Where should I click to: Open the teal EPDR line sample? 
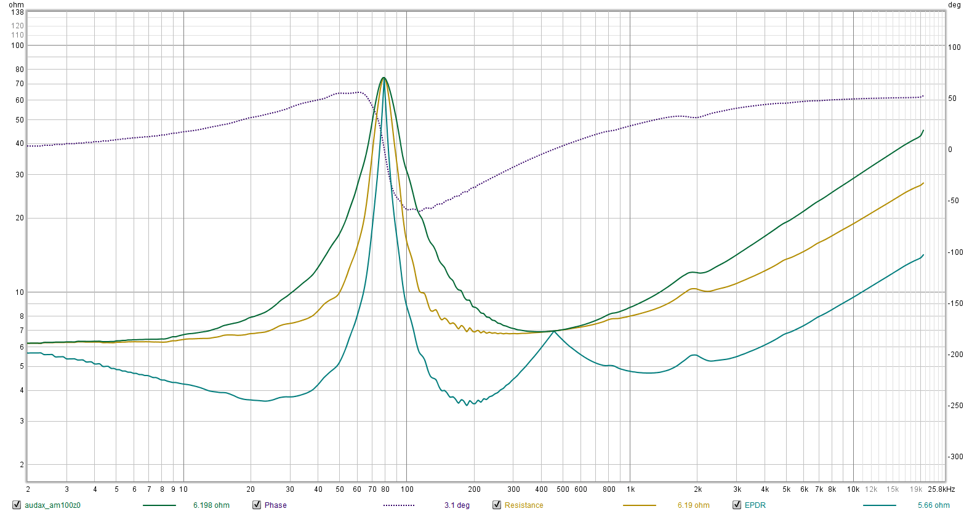point(880,505)
